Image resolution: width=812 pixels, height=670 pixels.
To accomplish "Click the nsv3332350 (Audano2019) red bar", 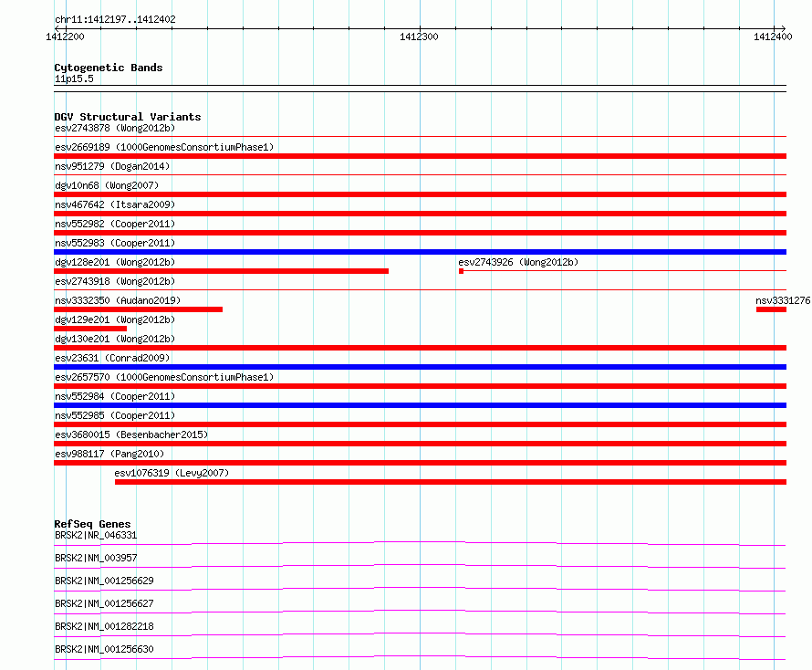I will 139,309.
